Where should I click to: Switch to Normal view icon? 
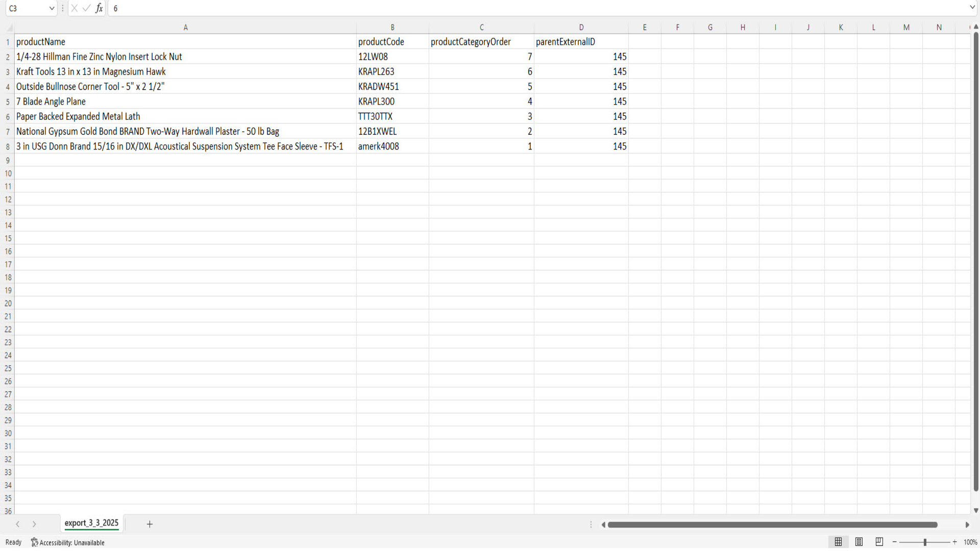(x=838, y=542)
